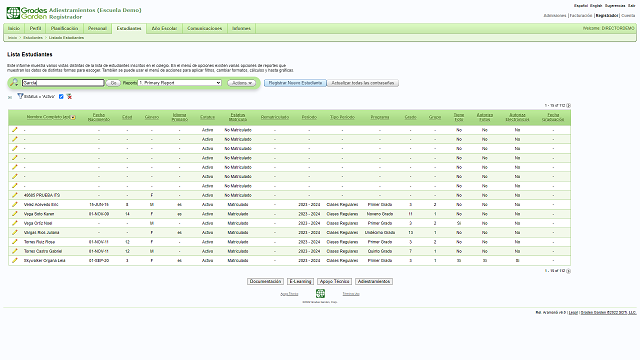640x360 pixels.
Task: Open the Inicio tab
Action: (14, 28)
